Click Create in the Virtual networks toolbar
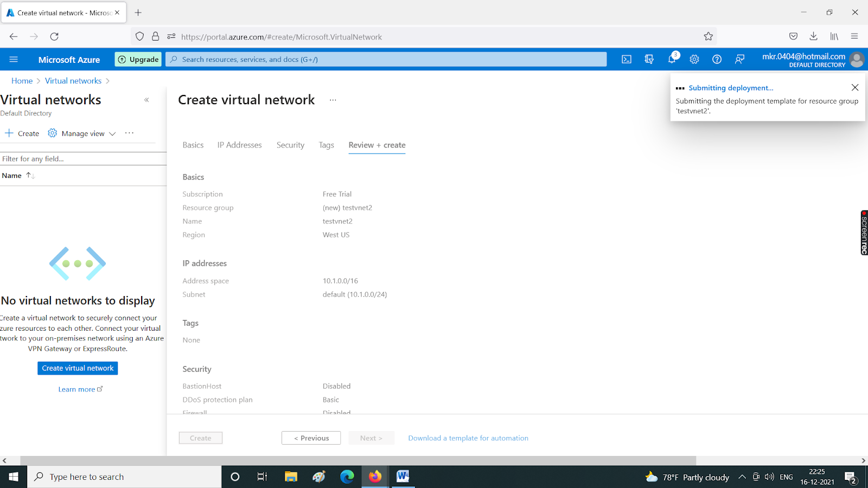868x488 pixels. (22, 133)
